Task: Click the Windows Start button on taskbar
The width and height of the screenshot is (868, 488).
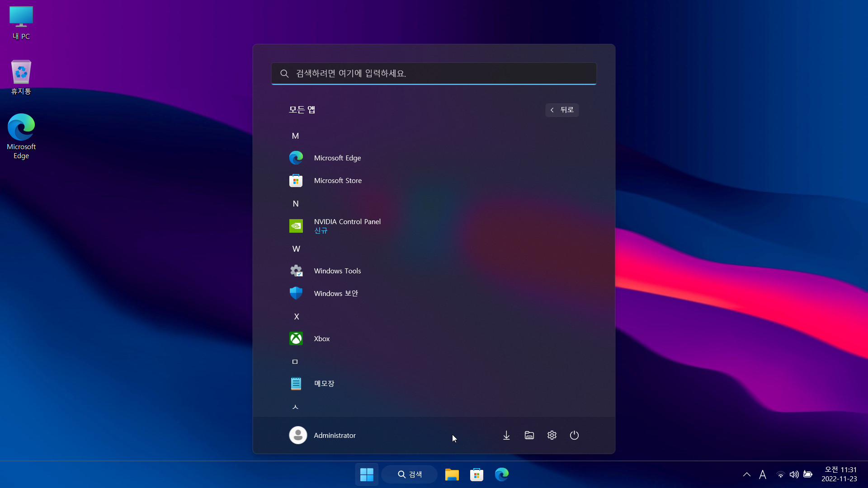Action: click(x=367, y=474)
